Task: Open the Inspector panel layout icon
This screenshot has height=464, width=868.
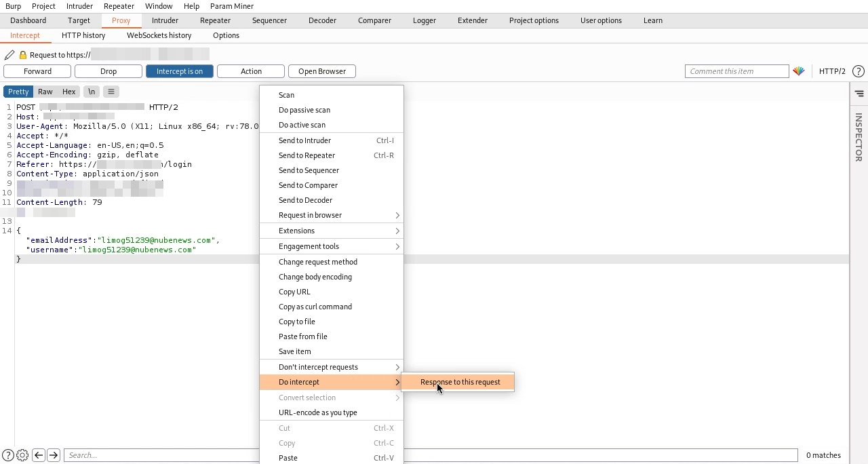Action: (x=859, y=94)
